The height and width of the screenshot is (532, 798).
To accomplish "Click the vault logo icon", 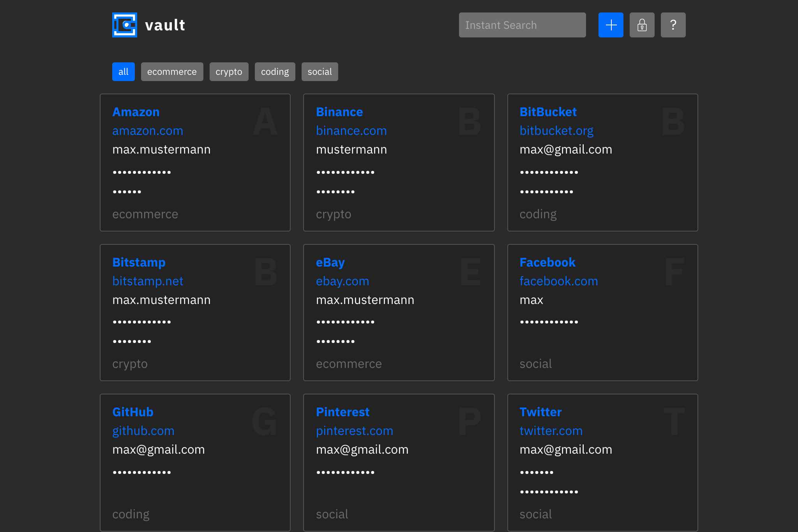I will click(x=124, y=25).
